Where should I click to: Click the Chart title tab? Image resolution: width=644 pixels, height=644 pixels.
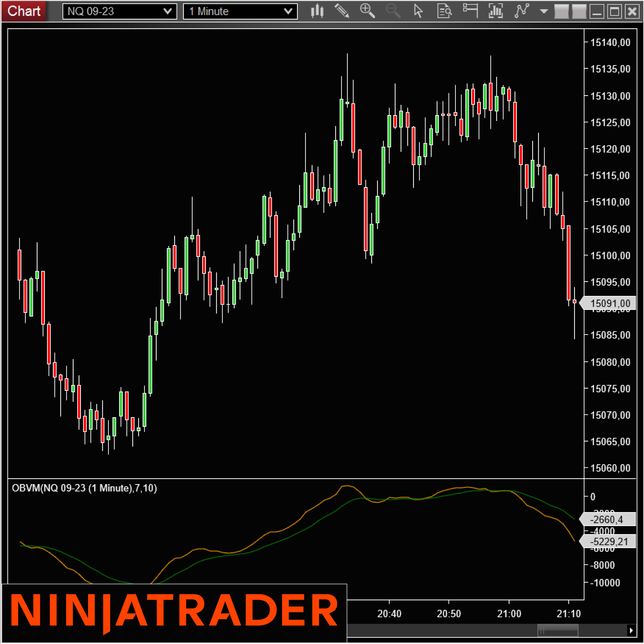[x=24, y=11]
